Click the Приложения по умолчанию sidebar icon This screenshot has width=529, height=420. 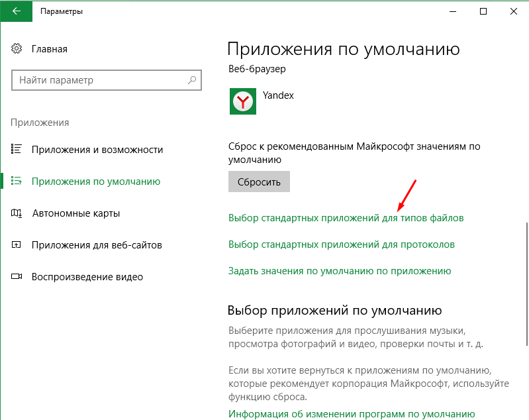click(16, 181)
